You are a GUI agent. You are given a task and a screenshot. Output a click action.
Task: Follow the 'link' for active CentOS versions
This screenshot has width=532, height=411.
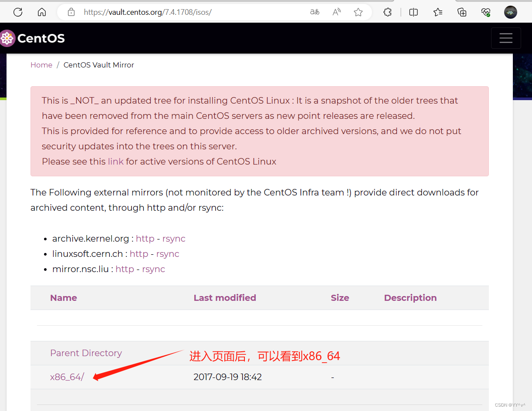click(x=115, y=162)
